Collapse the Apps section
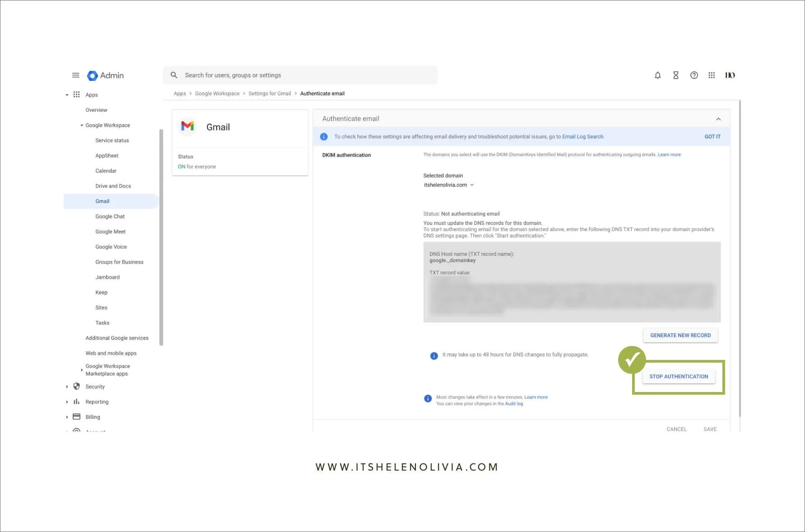The width and height of the screenshot is (805, 532). coord(67,94)
